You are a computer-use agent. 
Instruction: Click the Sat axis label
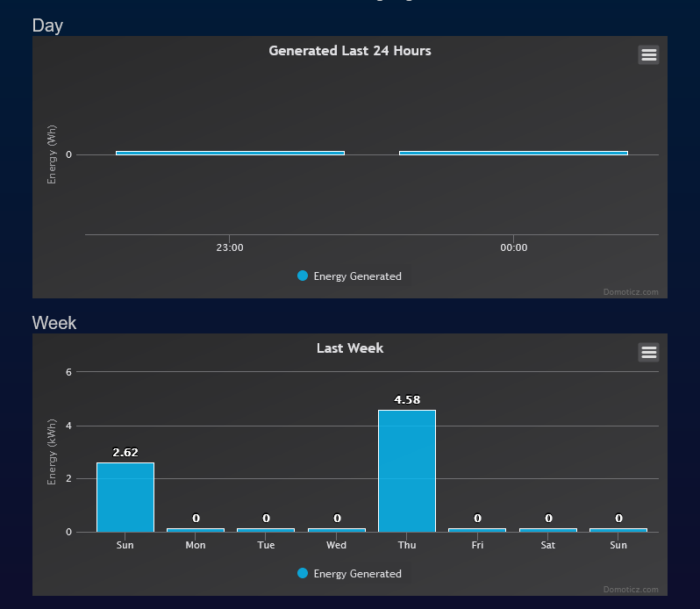[547, 545]
